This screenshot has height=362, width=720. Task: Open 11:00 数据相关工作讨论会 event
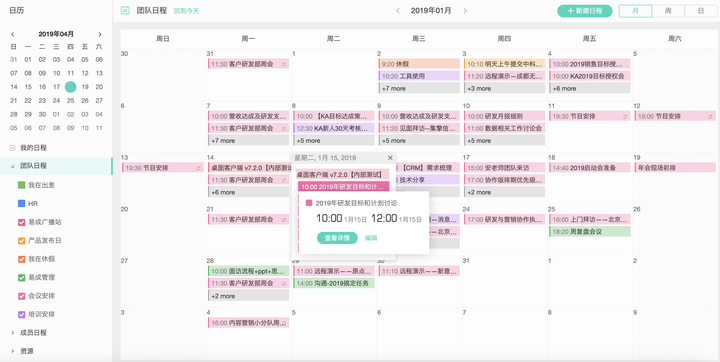pyautogui.click(x=504, y=128)
